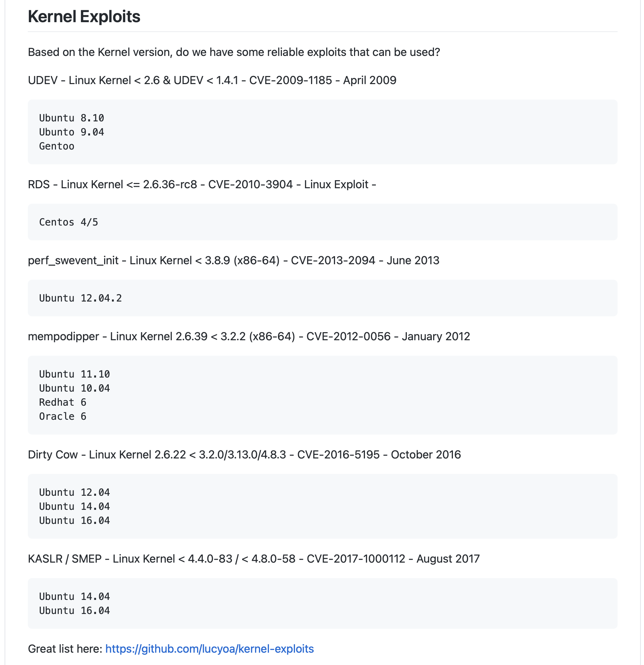Click the KASLR / SMEP CVE-2017-1000112 line
Screen dimensions: 644x665
(x=254, y=559)
